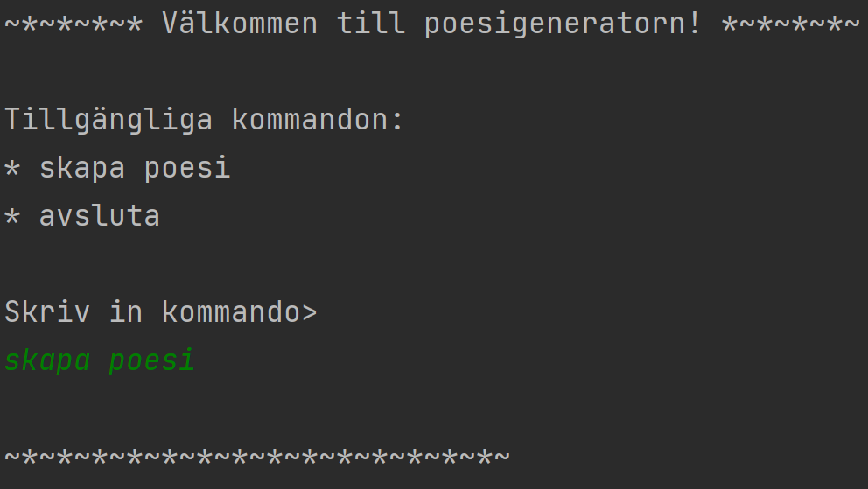Click the word "kommandon:" in the heading
868x489 pixels.
[x=318, y=120]
